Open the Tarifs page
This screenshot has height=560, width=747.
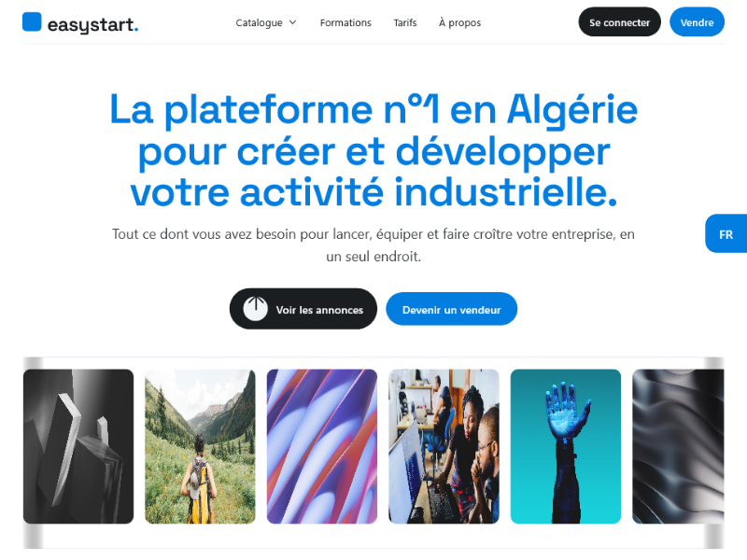(x=405, y=22)
